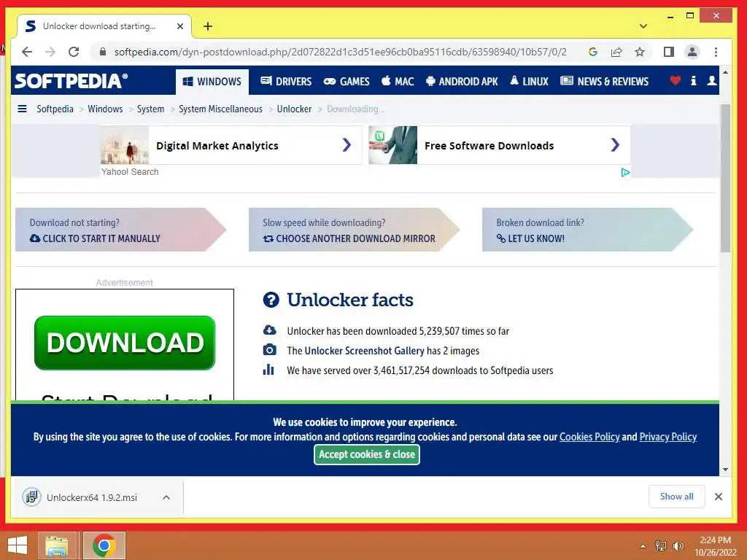Click the Softpedia breadcrumb link
The height and width of the screenshot is (560, 747).
click(x=55, y=109)
